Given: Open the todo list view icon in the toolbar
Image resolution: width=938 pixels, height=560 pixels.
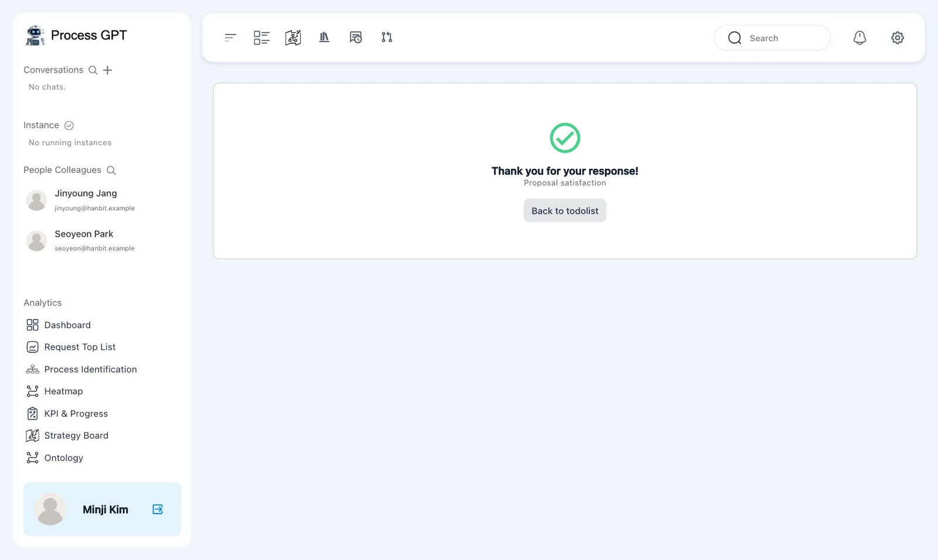Looking at the screenshot, I should pyautogui.click(x=261, y=37).
